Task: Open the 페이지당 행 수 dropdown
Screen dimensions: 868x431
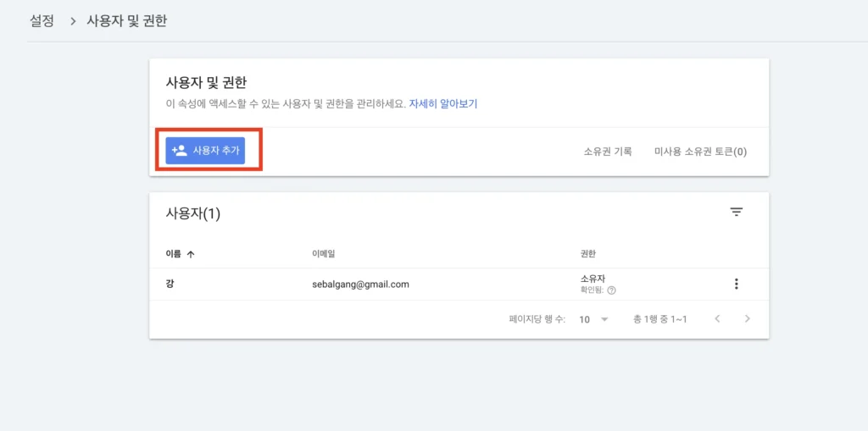Action: 593,319
